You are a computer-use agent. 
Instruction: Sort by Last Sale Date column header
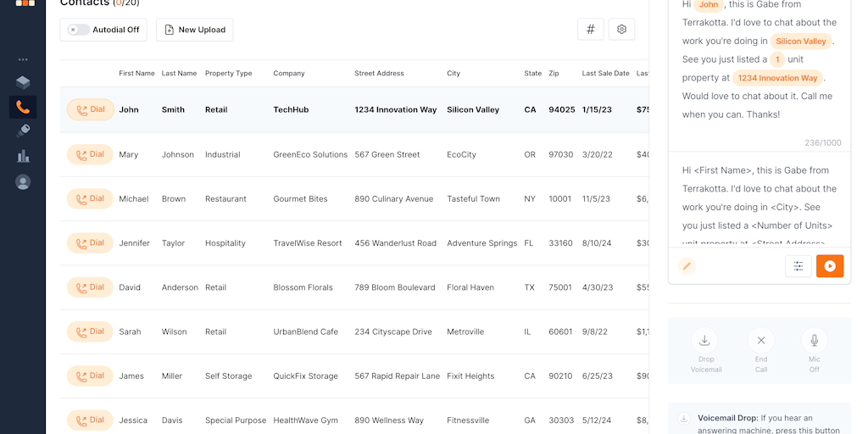[x=605, y=74]
